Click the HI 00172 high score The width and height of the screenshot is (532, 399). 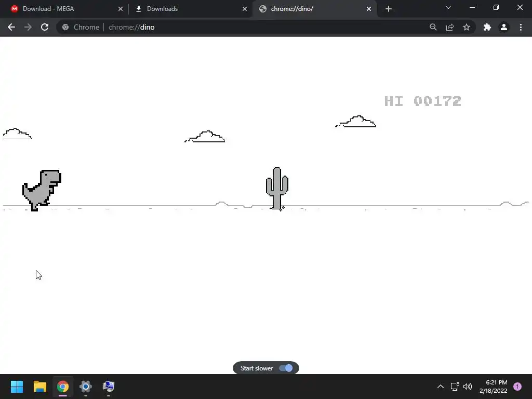point(423,101)
